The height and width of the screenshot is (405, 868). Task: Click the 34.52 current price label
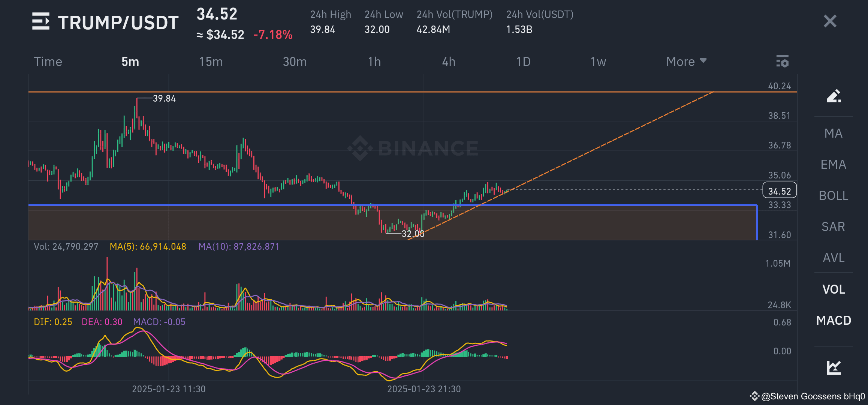coord(779,191)
